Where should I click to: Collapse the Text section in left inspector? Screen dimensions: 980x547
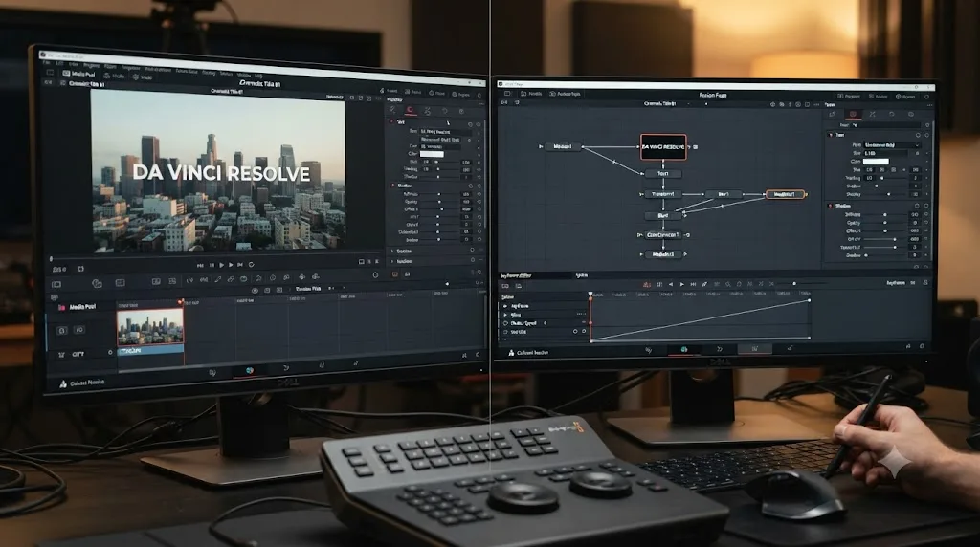pyautogui.click(x=393, y=121)
